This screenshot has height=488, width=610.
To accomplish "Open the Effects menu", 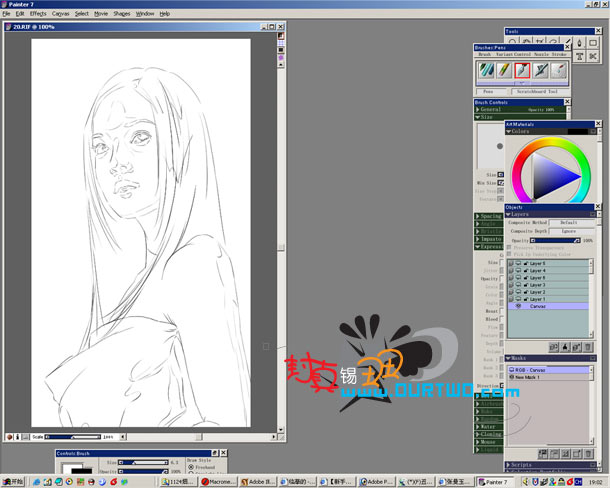I will 38,14.
